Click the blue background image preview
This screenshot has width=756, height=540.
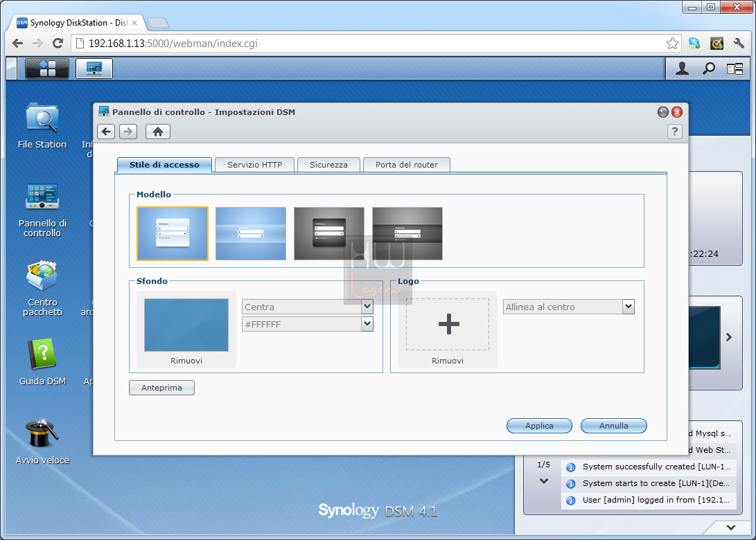186,325
